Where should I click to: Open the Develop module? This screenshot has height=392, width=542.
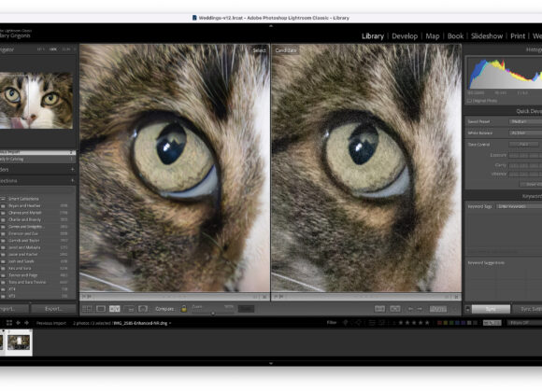point(405,35)
